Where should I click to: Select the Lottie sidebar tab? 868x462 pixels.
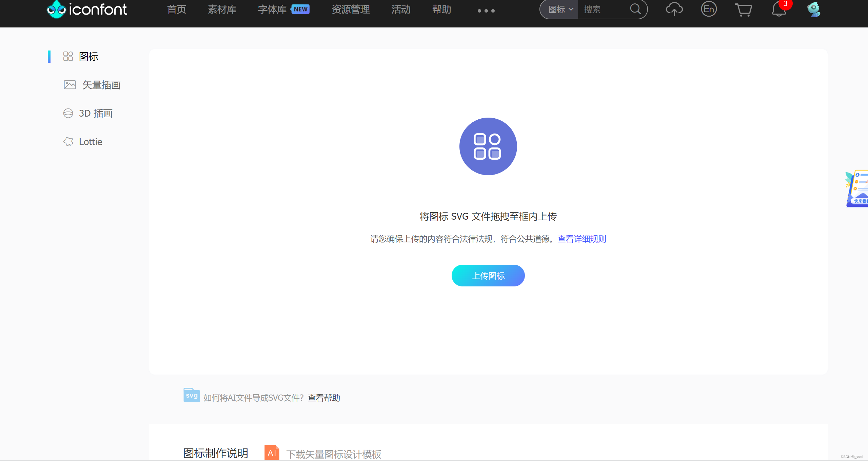[x=91, y=142]
